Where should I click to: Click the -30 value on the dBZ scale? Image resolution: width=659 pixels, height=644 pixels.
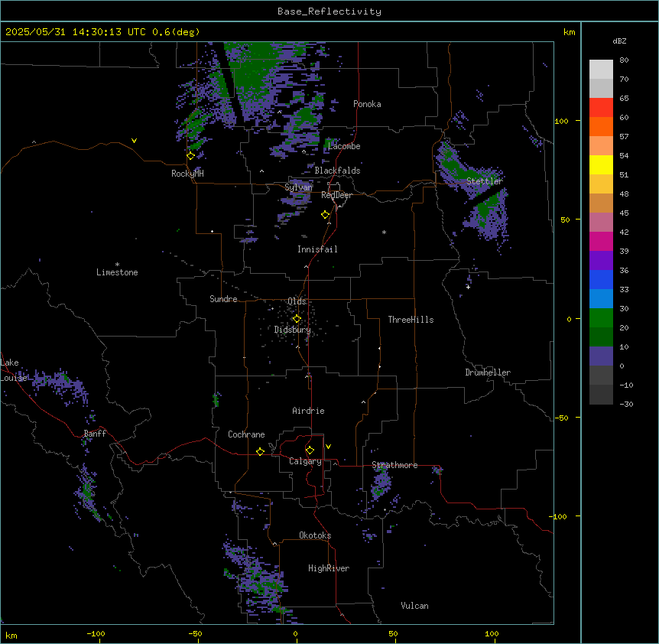click(626, 404)
